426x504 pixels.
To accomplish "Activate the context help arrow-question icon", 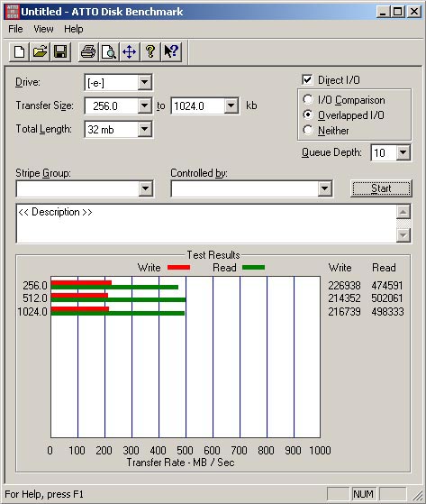I will click(171, 51).
